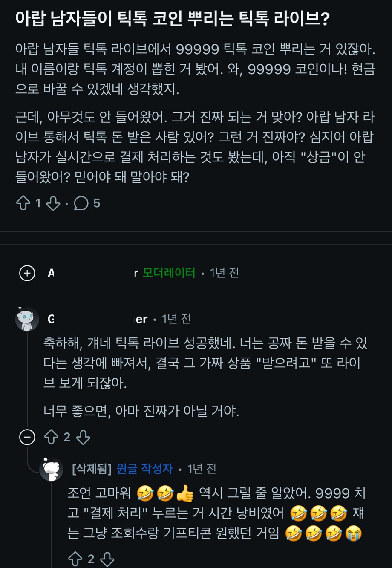This screenshot has width=392, height=568.
Task: Click the moderator comment's 1년 전 timestamp
Action: click(x=224, y=273)
